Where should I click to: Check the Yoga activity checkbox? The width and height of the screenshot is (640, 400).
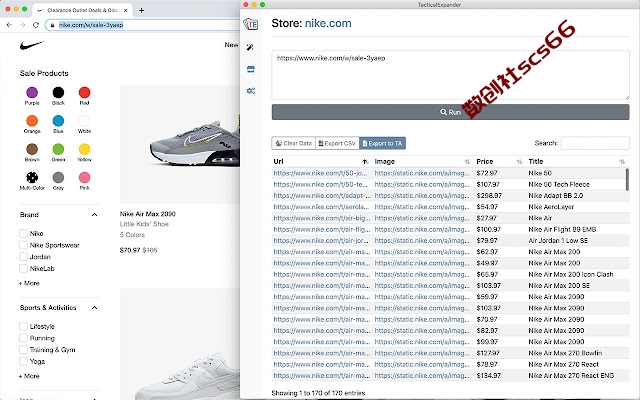[23, 361]
